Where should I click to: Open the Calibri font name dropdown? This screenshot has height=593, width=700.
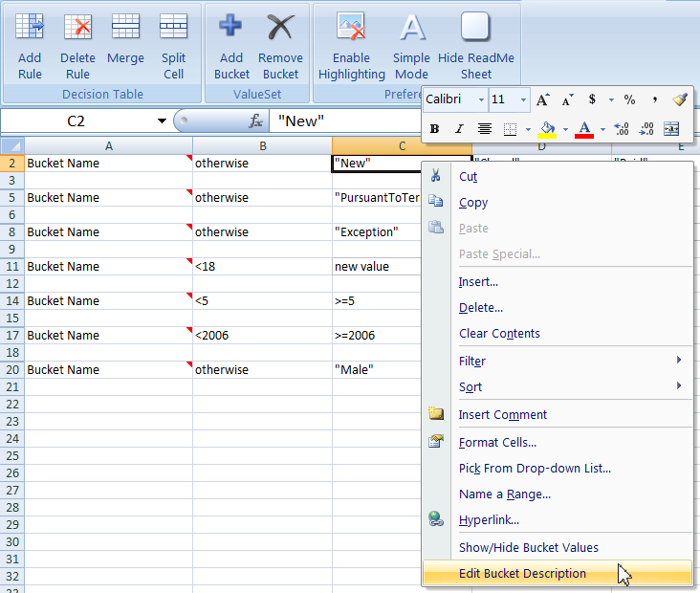(481, 99)
